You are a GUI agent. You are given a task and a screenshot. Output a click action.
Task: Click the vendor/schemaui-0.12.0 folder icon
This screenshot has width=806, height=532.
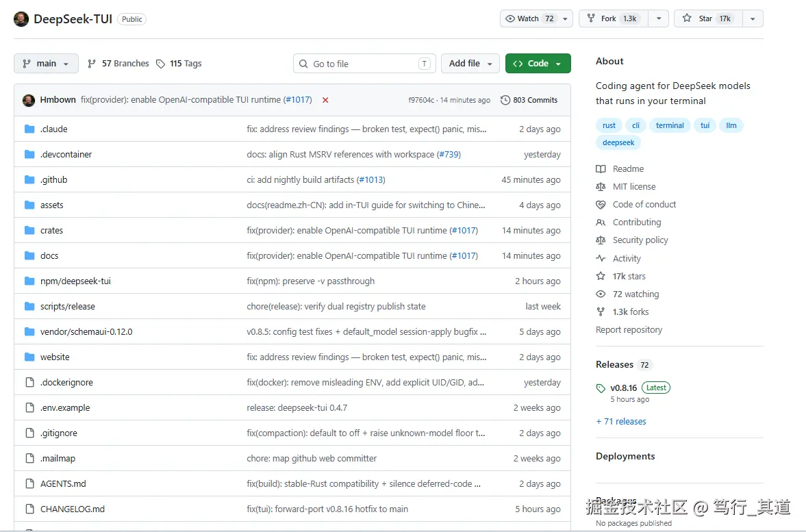[x=30, y=331]
